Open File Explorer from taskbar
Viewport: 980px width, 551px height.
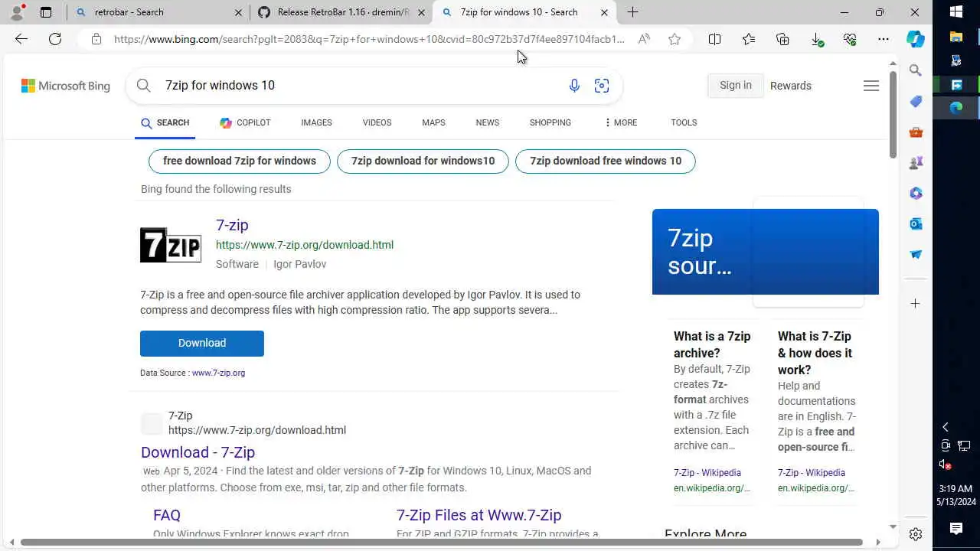pos(956,36)
